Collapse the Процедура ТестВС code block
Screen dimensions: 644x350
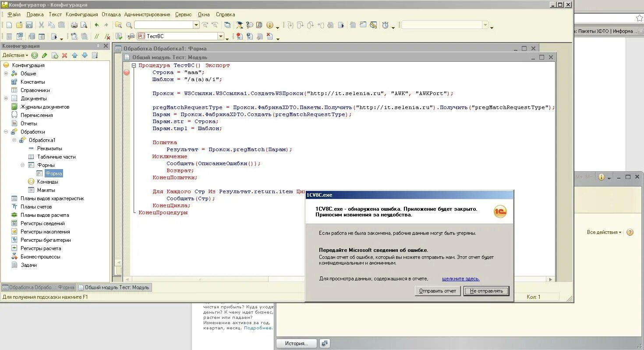click(134, 65)
